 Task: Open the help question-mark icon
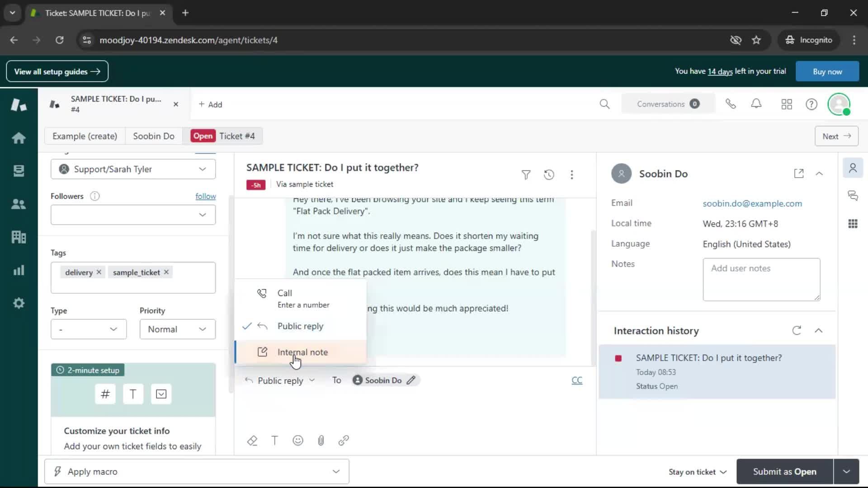(811, 104)
